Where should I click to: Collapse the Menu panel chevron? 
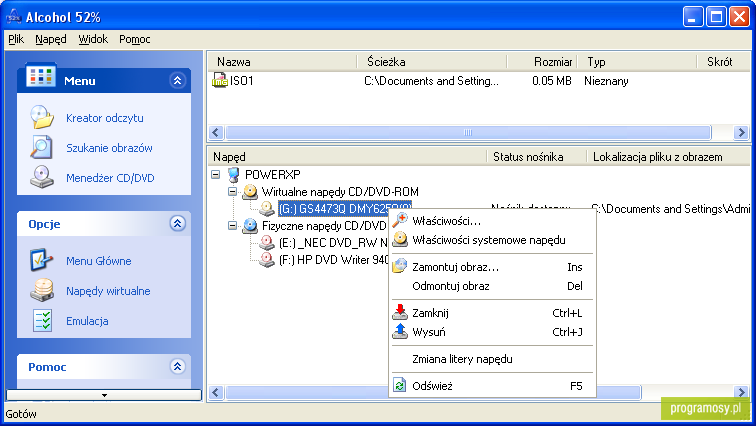[x=177, y=80]
